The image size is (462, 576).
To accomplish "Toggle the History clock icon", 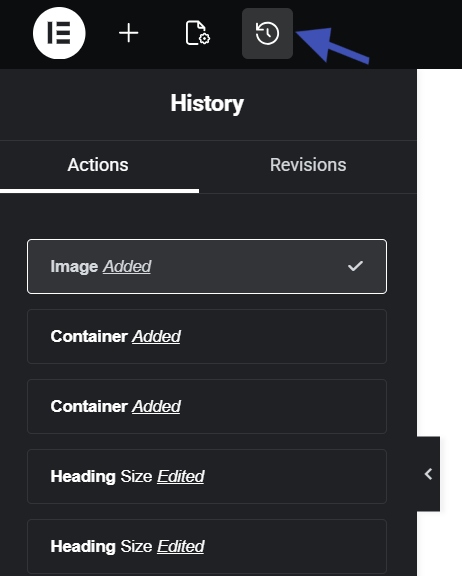I will pyautogui.click(x=267, y=33).
